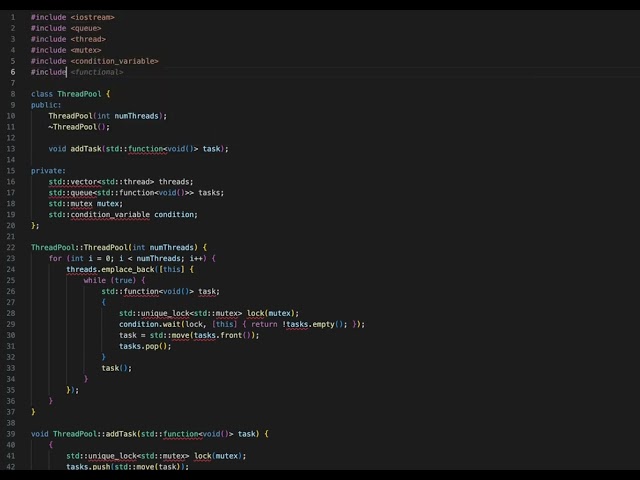Click the 'private:' keyword
This screenshot has height=480, width=640.
tap(48, 171)
